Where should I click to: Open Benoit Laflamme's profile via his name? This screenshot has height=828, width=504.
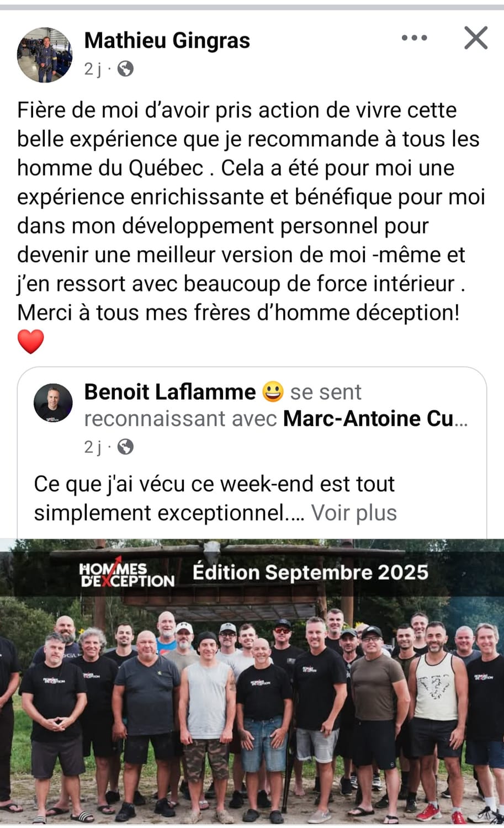(170, 392)
